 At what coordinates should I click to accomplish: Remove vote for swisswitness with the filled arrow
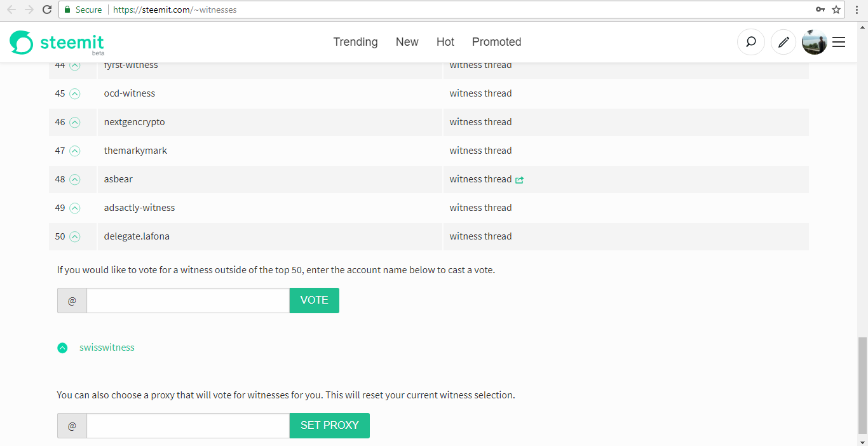pos(62,348)
